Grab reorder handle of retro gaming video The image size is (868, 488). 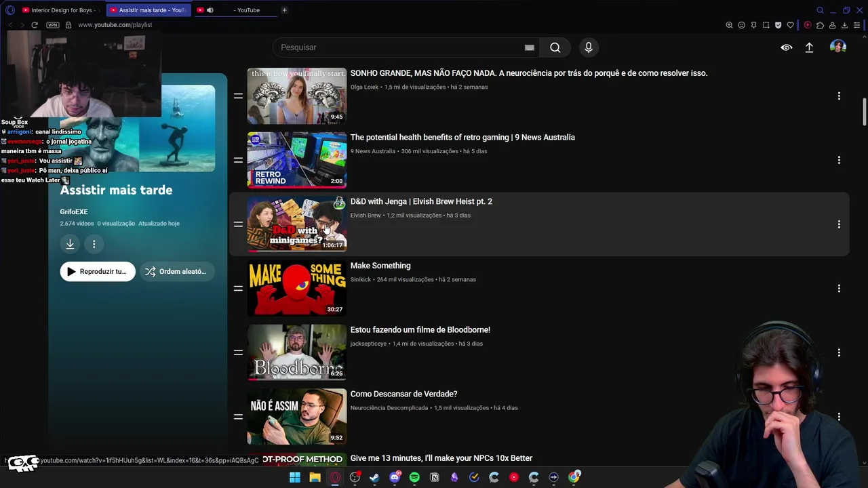click(238, 160)
